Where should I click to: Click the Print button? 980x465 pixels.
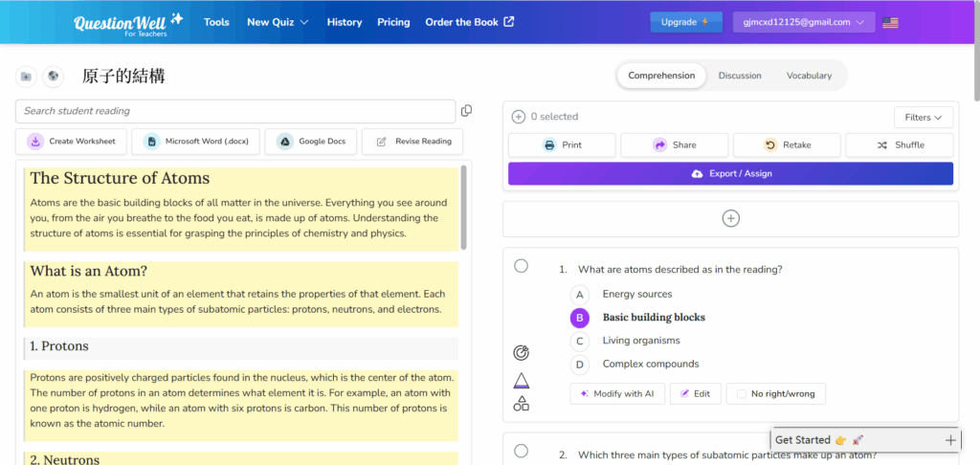coord(562,145)
